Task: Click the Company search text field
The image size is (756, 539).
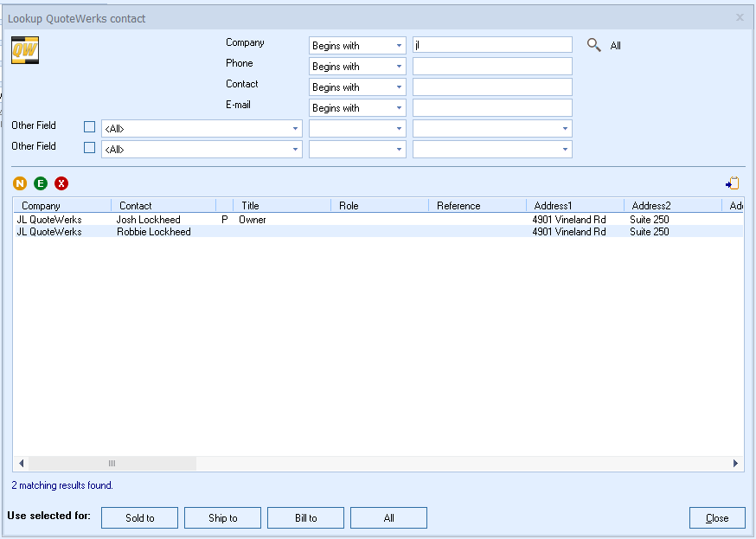Action: coord(492,45)
